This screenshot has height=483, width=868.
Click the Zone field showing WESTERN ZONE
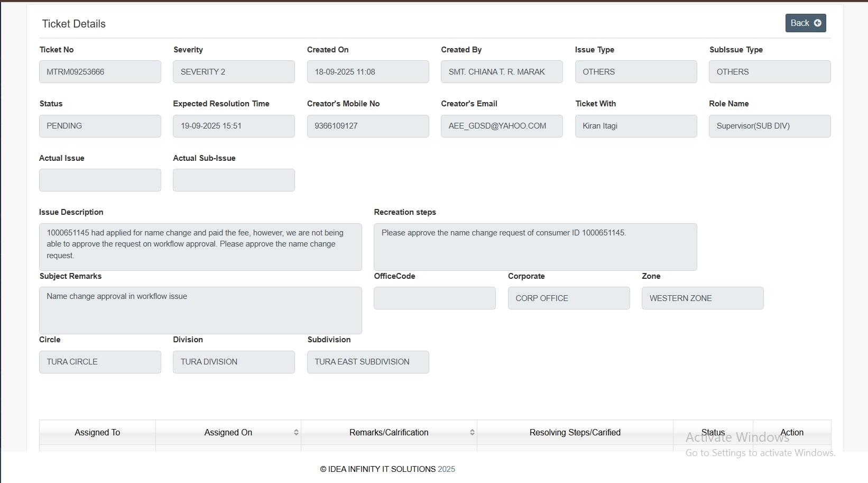point(703,298)
